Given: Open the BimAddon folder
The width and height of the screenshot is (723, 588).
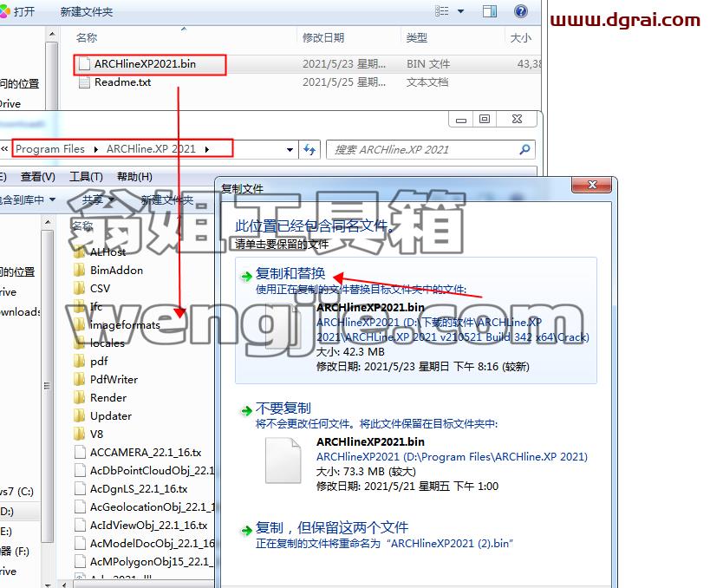Looking at the screenshot, I should pyautogui.click(x=116, y=271).
